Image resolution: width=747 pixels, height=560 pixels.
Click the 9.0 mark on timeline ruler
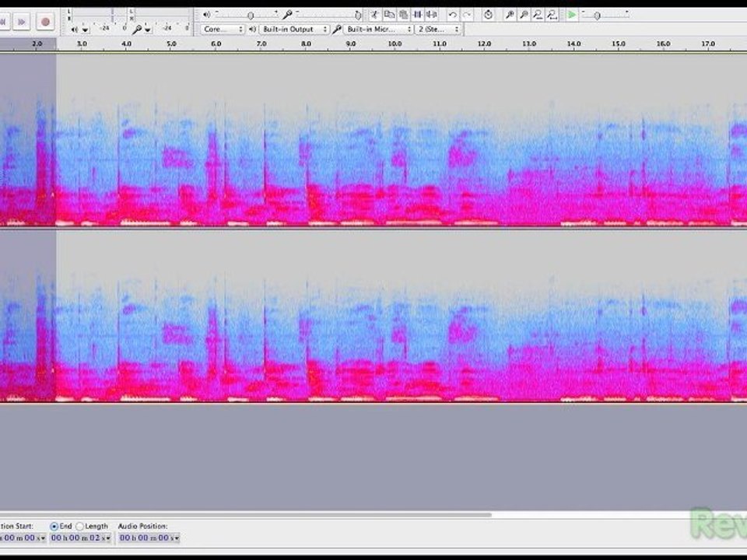(x=351, y=44)
